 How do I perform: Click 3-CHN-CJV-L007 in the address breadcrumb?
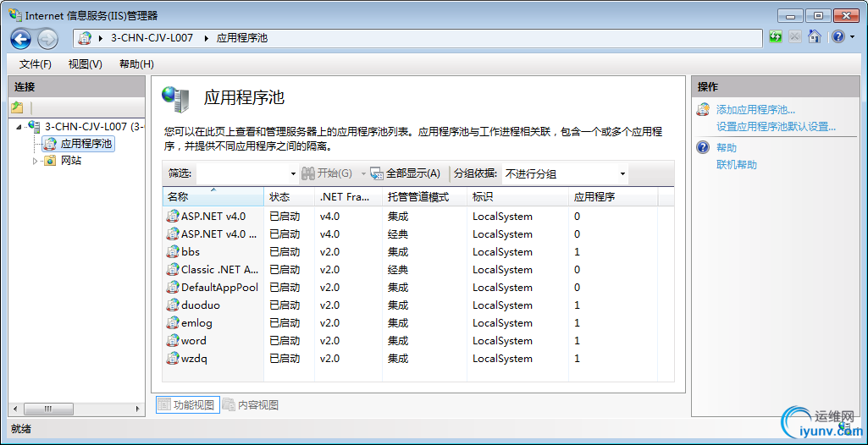tap(152, 38)
